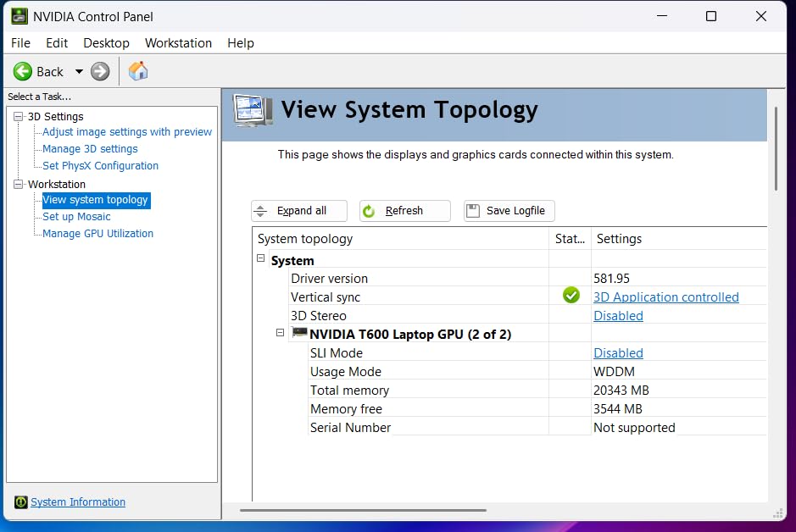
Task: Collapse the NVIDIA T600 Laptop GPU node
Action: click(280, 334)
